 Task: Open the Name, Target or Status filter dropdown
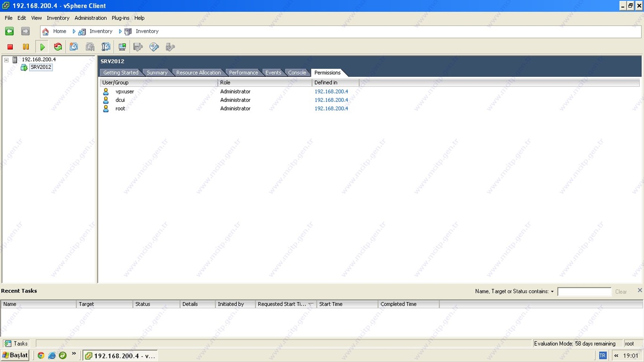click(552, 291)
